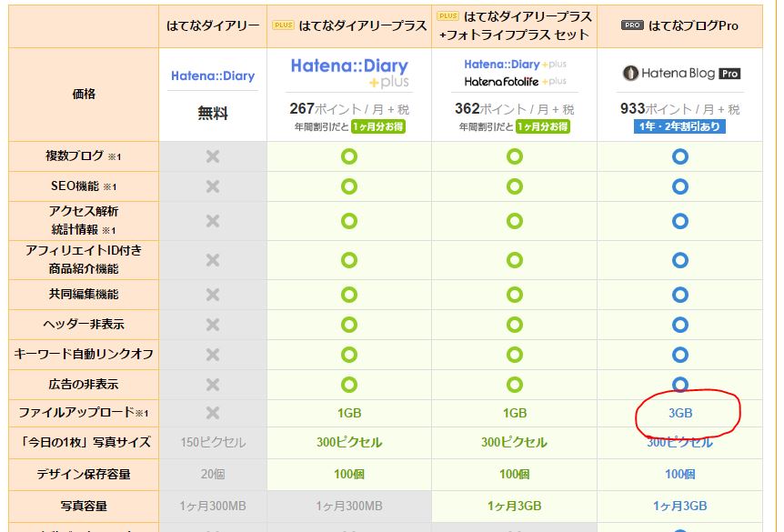The width and height of the screenshot is (784, 532).
Task: Click blue circle for アフィリエイトID付き in ブログPro
Action: 680,260
